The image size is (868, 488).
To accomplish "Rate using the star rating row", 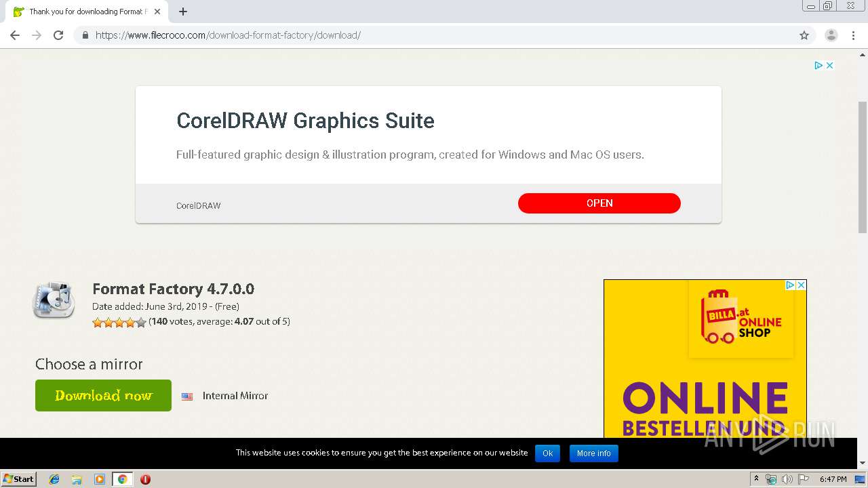I will tap(119, 322).
